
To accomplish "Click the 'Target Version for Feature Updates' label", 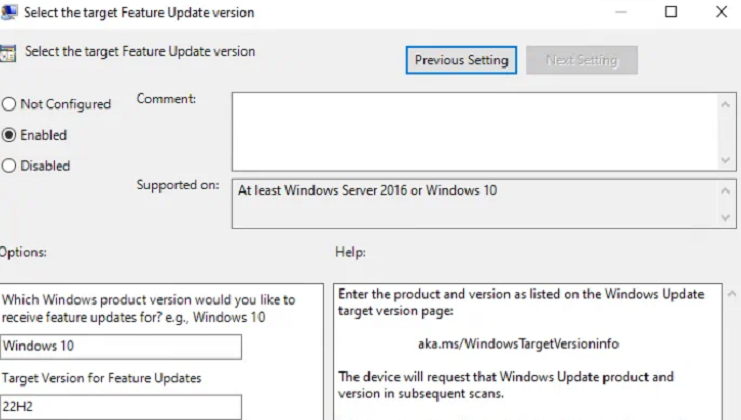I will (x=101, y=378).
